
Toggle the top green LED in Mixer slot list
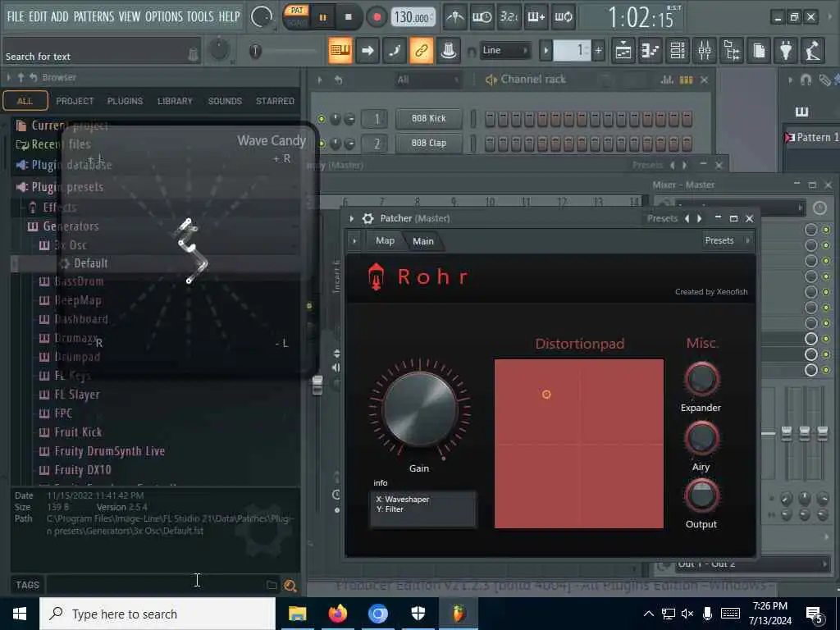point(826,230)
